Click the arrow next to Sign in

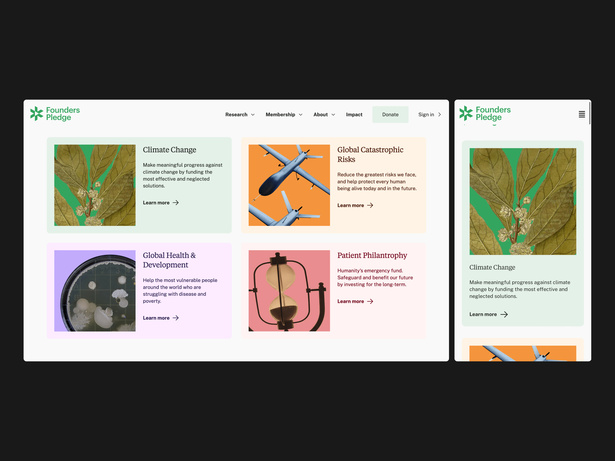coord(440,115)
